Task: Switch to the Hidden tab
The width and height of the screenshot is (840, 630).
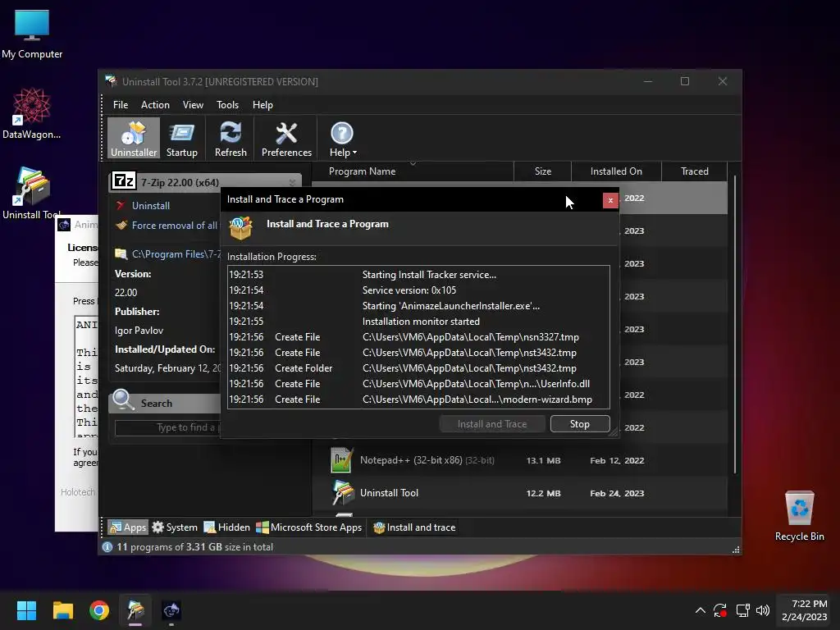Action: (226, 527)
